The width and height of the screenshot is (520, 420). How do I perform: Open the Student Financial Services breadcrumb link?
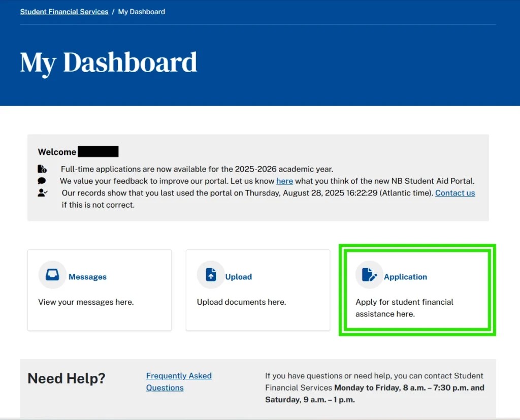point(64,11)
